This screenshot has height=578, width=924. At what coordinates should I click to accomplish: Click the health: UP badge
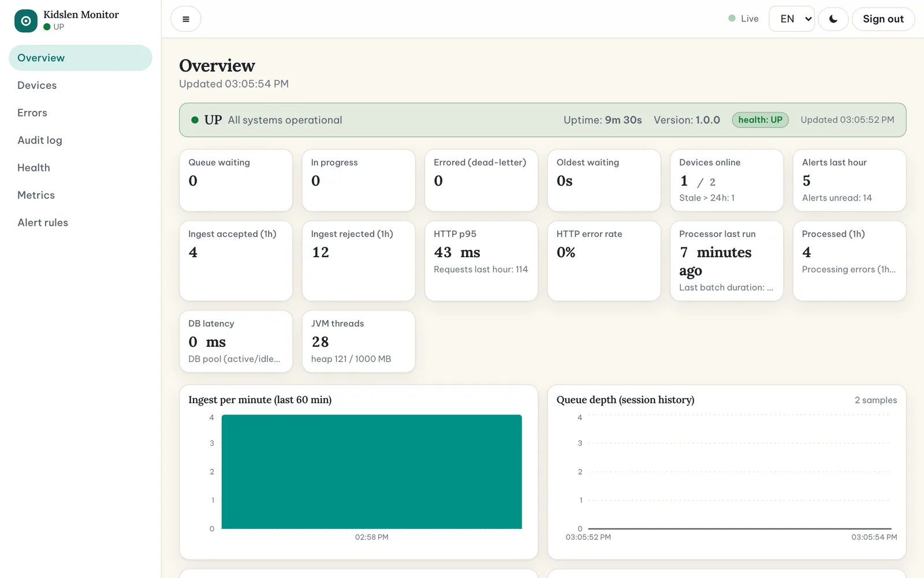click(x=760, y=120)
